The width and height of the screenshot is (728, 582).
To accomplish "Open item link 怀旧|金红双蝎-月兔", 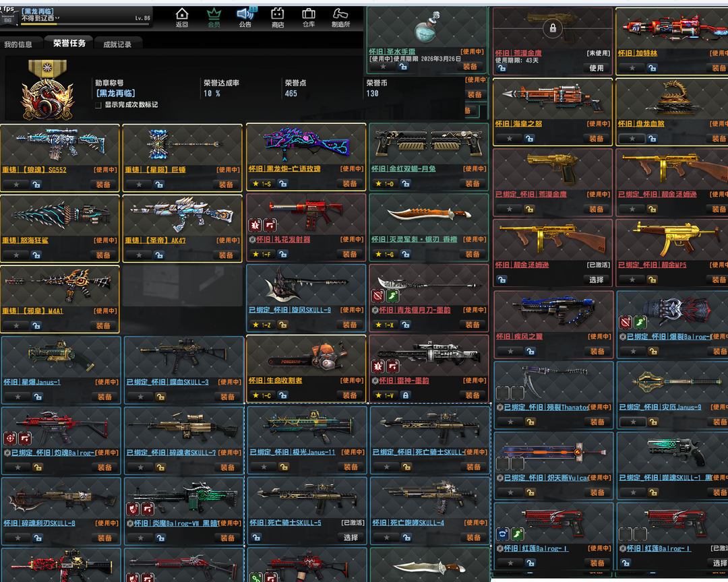I will (404, 169).
